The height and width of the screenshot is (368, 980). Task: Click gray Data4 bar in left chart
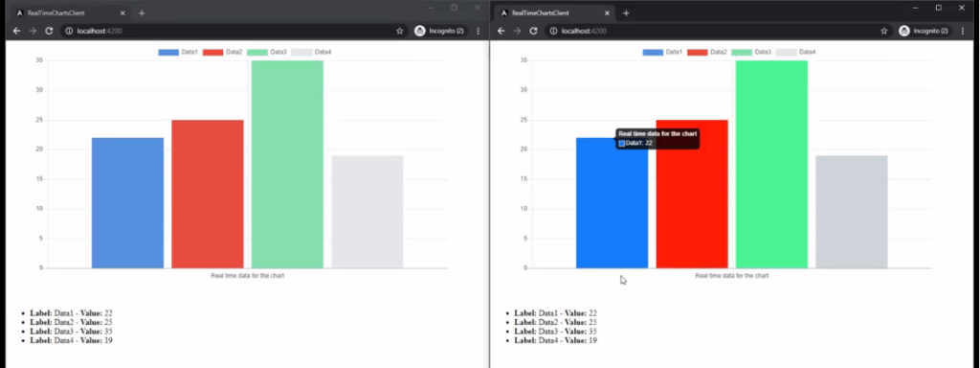[367, 212]
